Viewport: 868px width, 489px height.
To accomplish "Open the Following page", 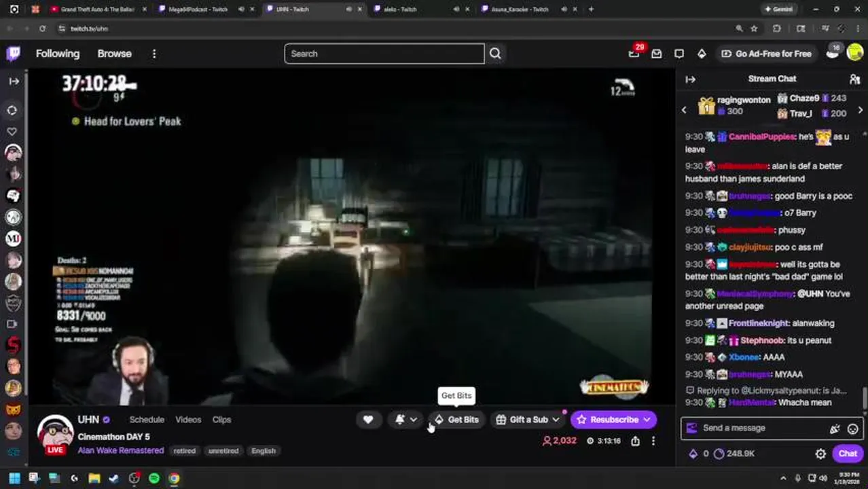I will [58, 54].
